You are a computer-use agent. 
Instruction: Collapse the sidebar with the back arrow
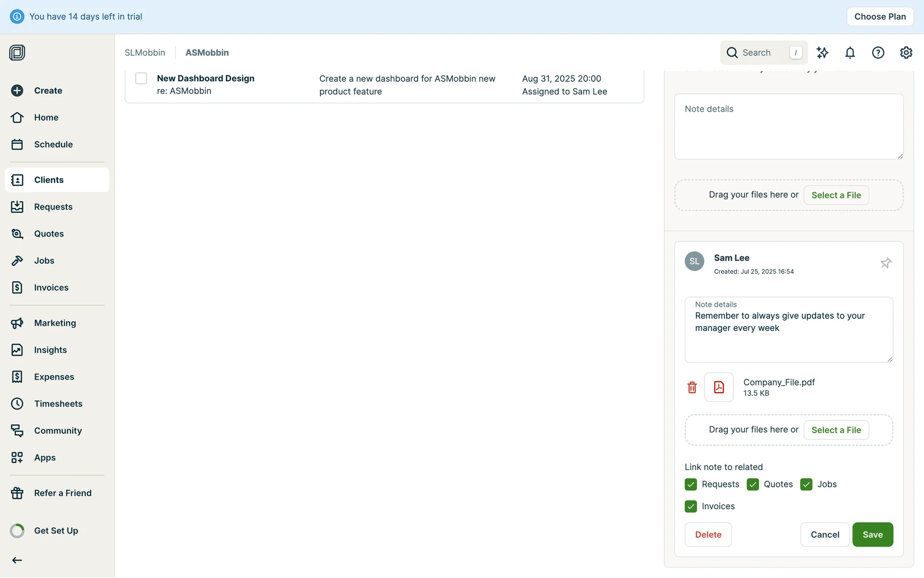[x=17, y=560]
